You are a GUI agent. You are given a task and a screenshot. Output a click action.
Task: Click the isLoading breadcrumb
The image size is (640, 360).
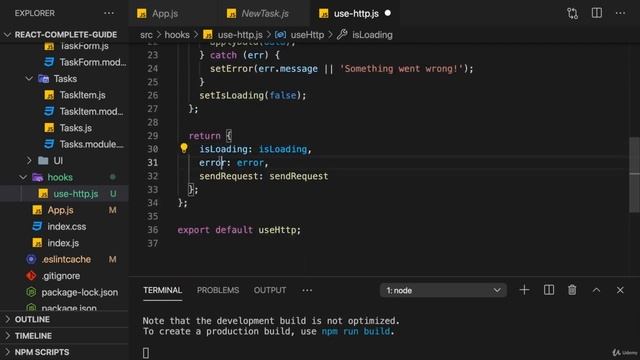pyautogui.click(x=372, y=35)
